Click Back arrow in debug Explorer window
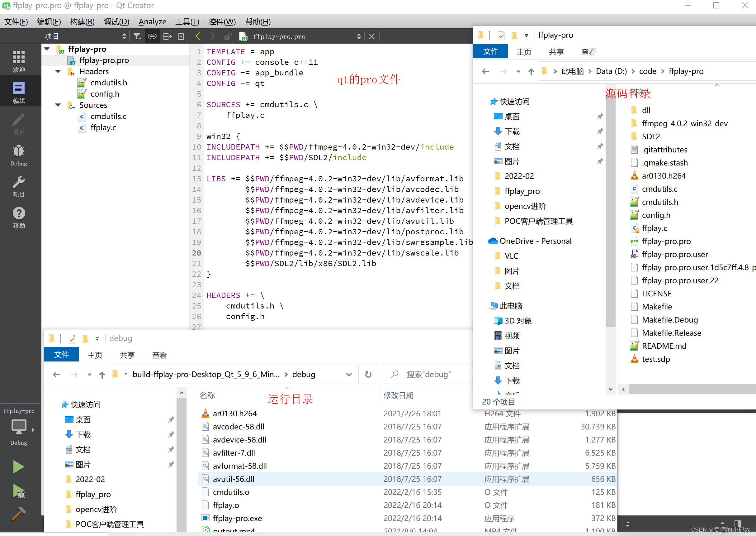Viewport: 756px width, 536px height. point(56,374)
